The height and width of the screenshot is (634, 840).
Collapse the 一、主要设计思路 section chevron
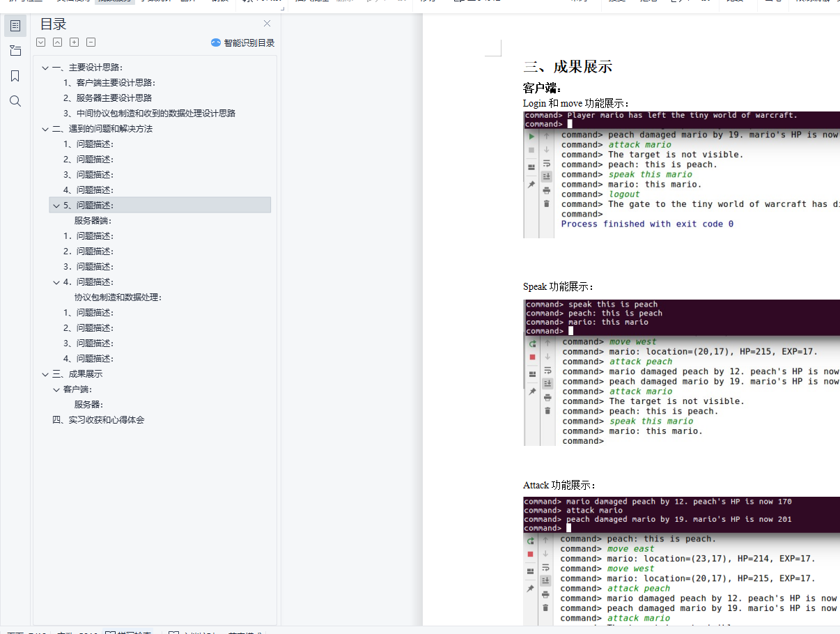45,68
